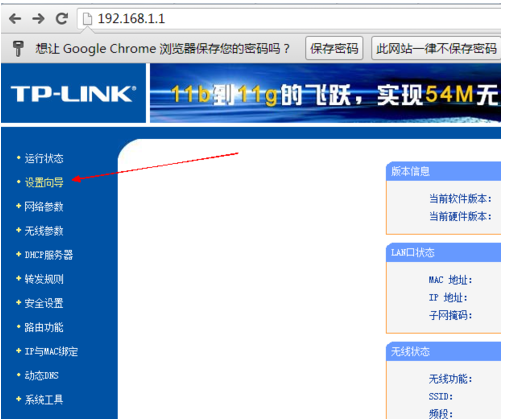
Task: Focus the address bar showing 192.168.1.1
Action: (x=289, y=18)
